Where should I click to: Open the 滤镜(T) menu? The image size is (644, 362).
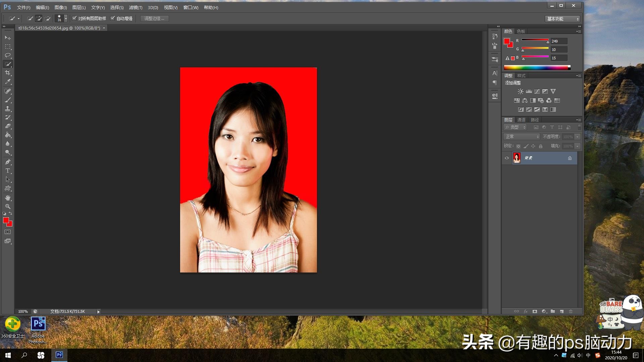click(x=136, y=7)
